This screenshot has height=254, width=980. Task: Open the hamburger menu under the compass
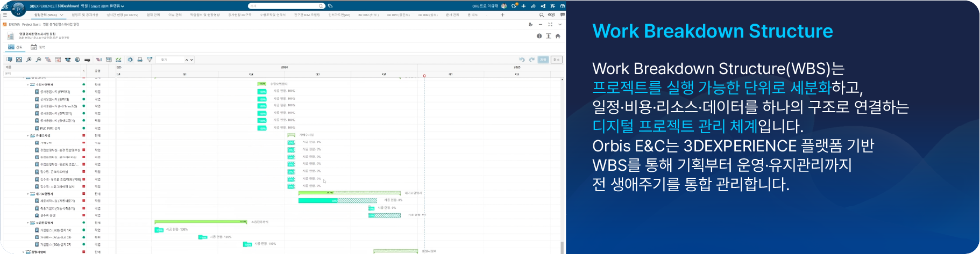tap(5, 15)
